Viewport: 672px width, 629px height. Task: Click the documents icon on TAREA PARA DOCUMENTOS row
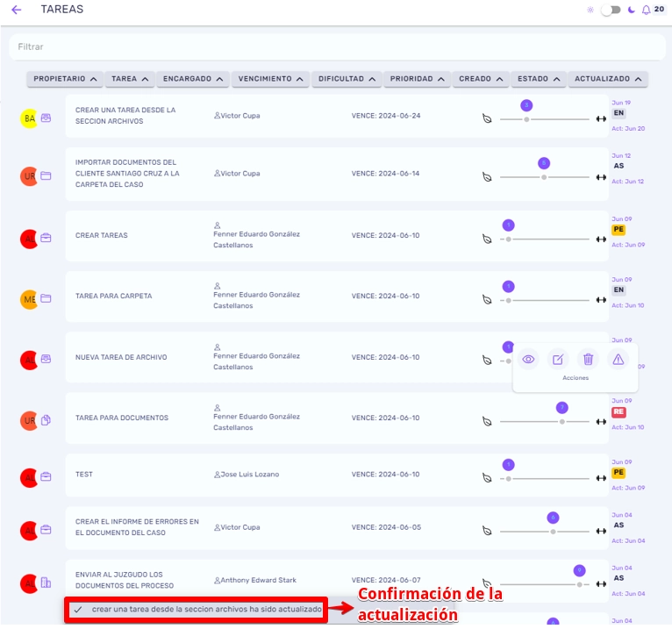[46, 420]
